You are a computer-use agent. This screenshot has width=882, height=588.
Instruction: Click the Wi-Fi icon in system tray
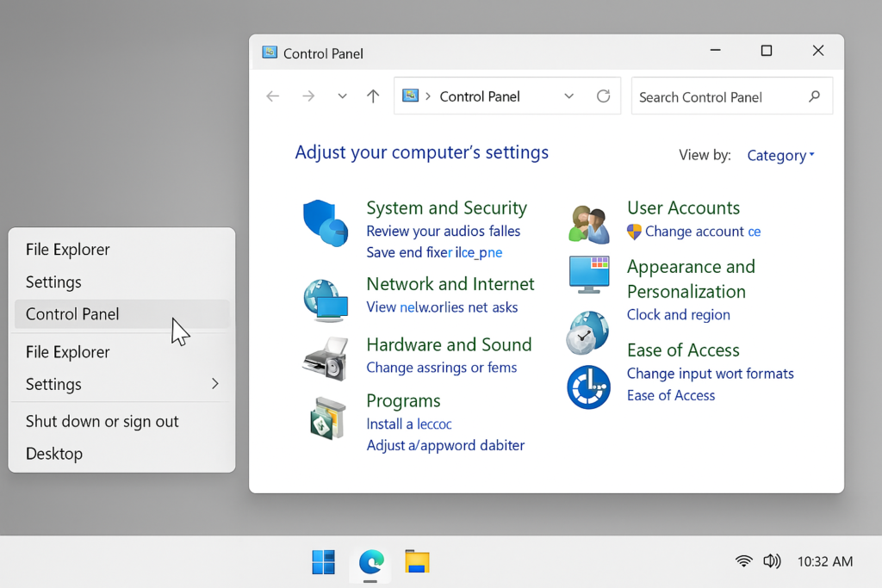coord(743,561)
